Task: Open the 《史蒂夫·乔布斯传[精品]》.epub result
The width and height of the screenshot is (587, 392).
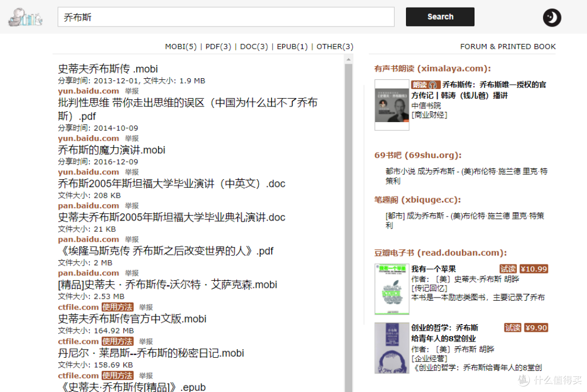Action: 132,387
